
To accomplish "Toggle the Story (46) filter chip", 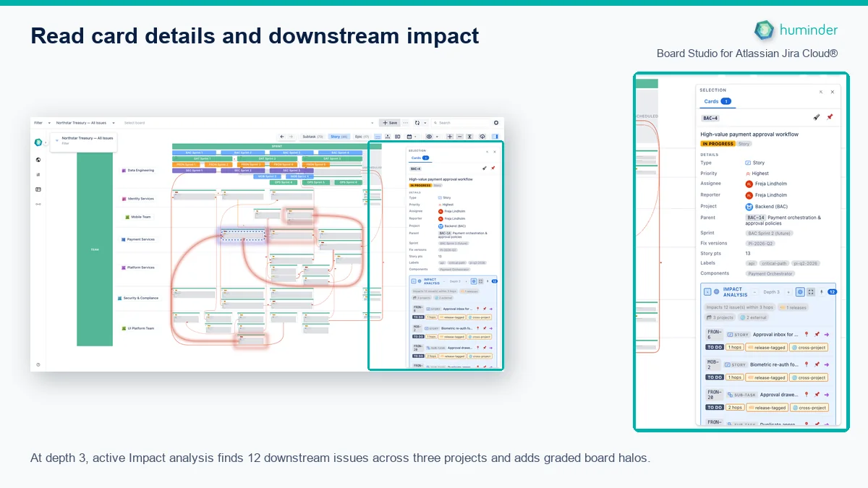I will pos(339,137).
